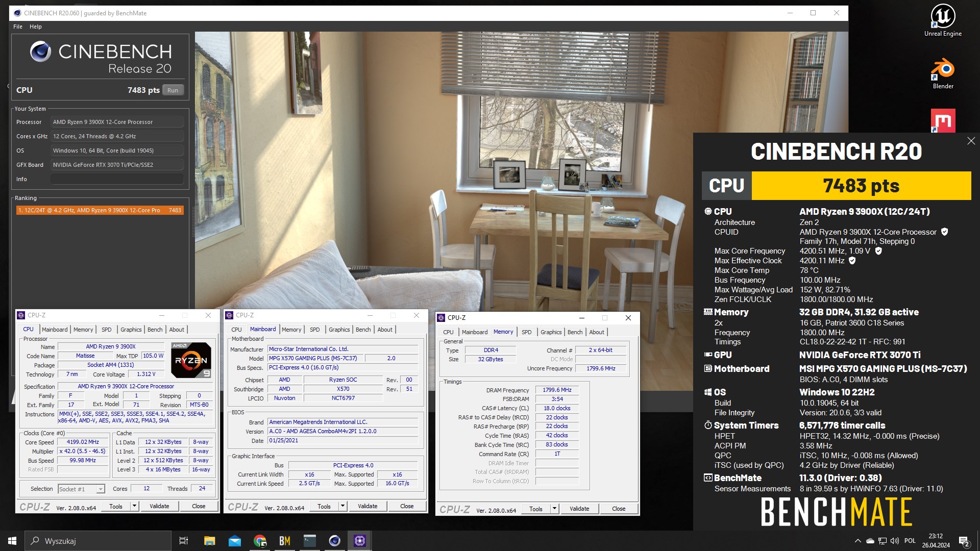980x551 pixels.
Task: Open network icon in system tray
Action: (883, 541)
